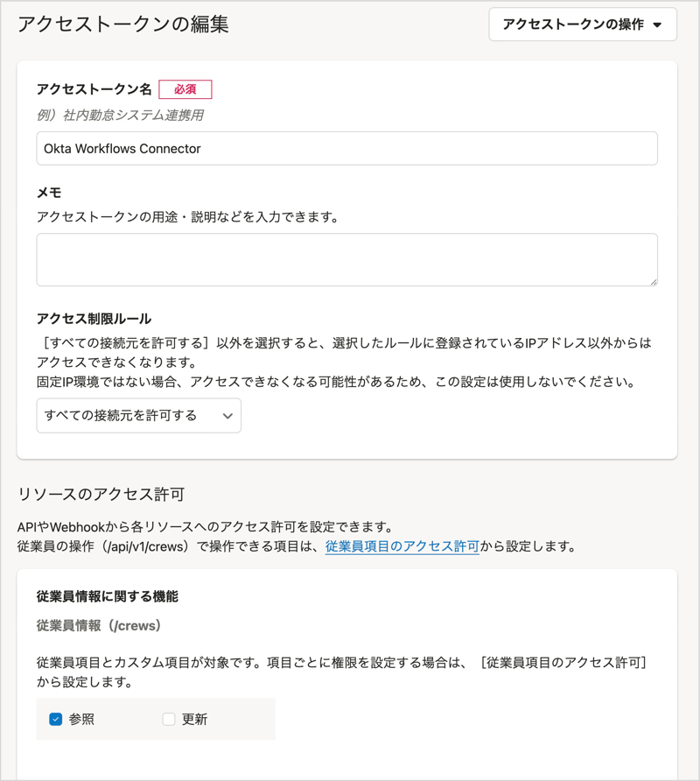Click the down arrow on アクセストークンの操作 button
Image resolution: width=700 pixels, height=781 pixels.
click(657, 25)
